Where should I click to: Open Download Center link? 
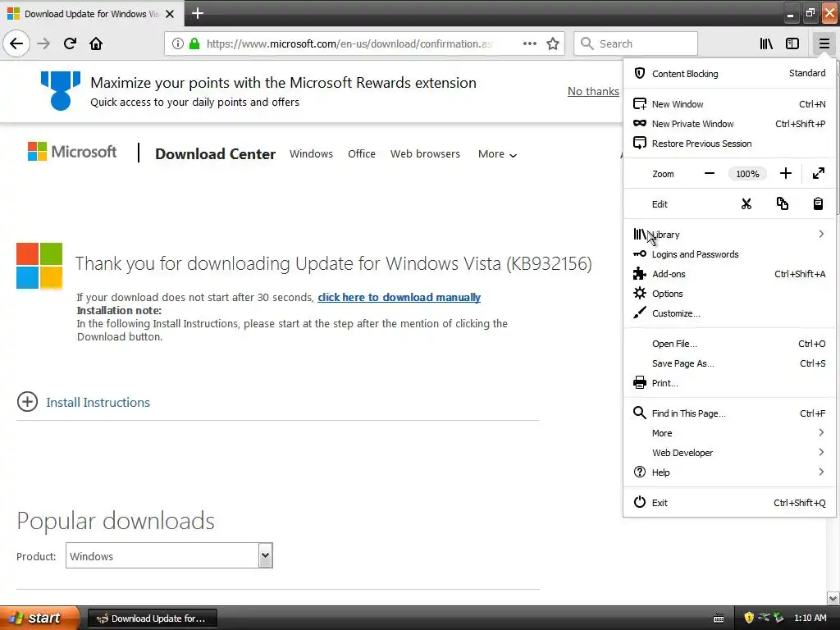click(216, 154)
